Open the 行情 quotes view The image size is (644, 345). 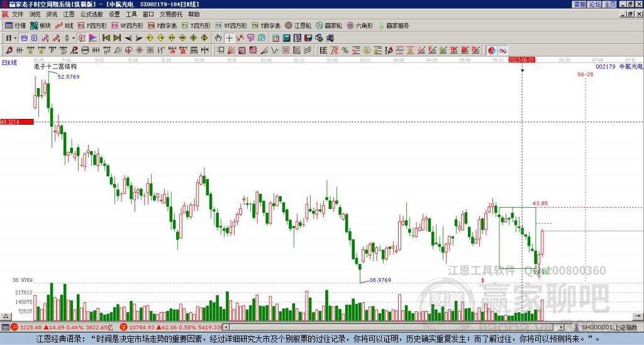point(15,25)
